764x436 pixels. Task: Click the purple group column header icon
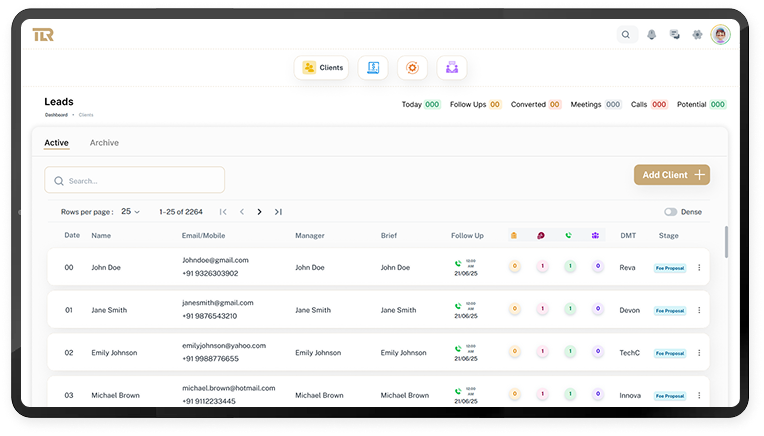(595, 236)
